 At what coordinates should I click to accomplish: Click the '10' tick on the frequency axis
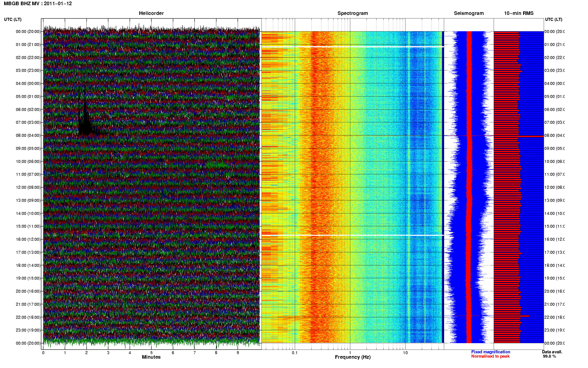pos(405,353)
